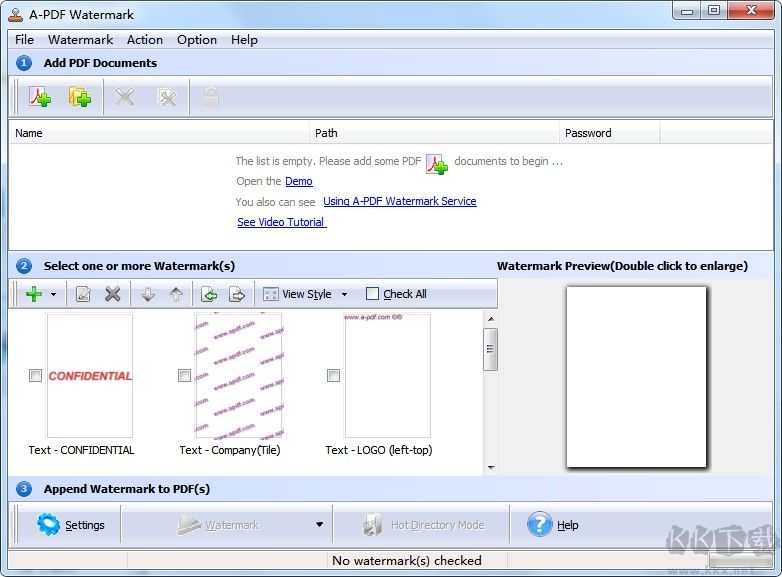The image size is (782, 577).
Task: Check the Text - LOGO (left-top) checkbox
Action: click(x=333, y=375)
